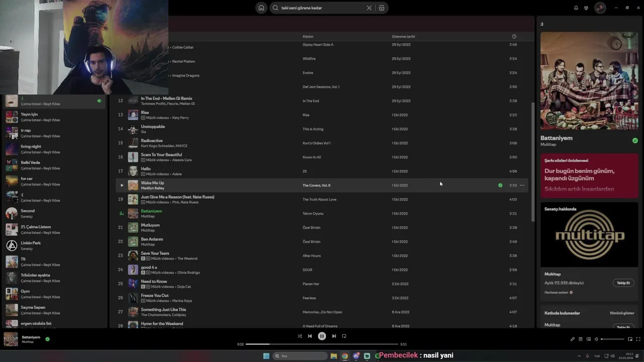The image size is (644, 362).
Task: Click the track list vertical scrollbar
Action: [x=532, y=161]
